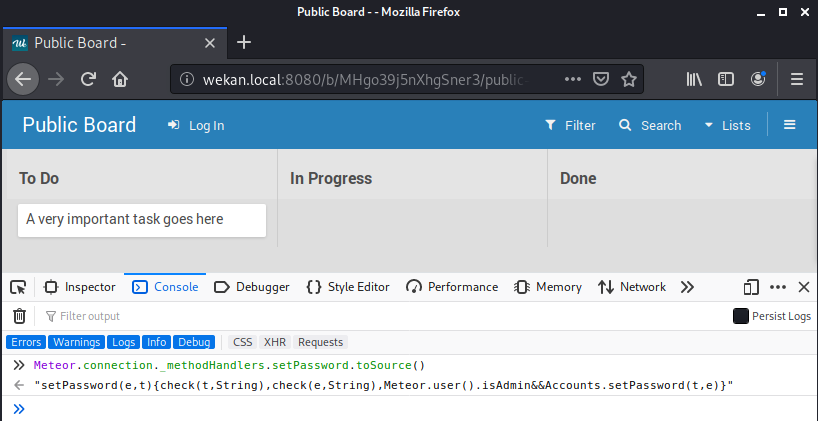Toggle Responsive Design Mode icon
The width and height of the screenshot is (818, 421).
(x=751, y=287)
